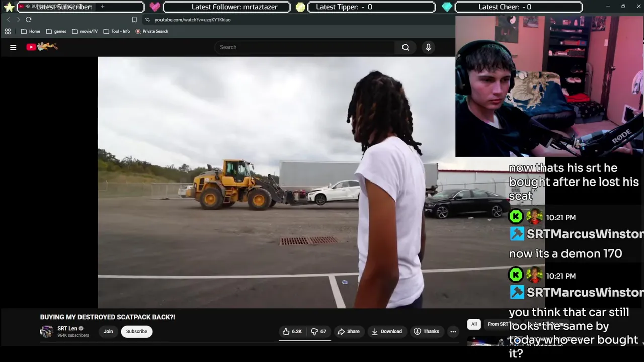Screen dimensions: 644x362
Task: Open site settings icon in address bar
Action: coord(147,20)
